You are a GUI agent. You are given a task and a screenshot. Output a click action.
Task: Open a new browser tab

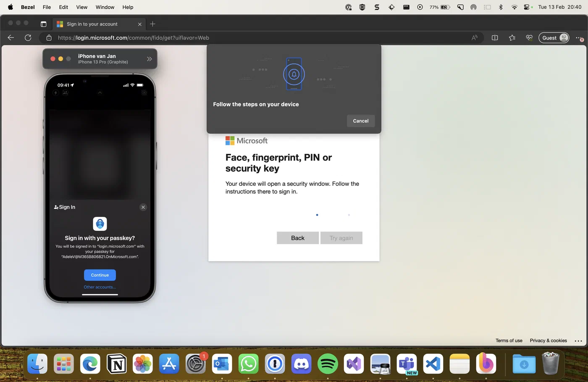[x=152, y=24]
